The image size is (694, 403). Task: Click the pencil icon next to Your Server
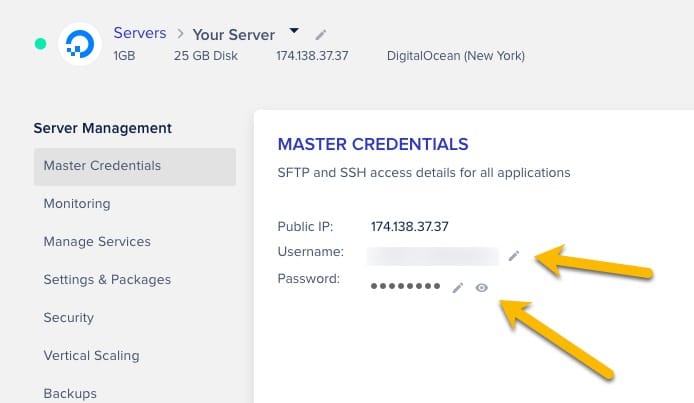tap(320, 35)
